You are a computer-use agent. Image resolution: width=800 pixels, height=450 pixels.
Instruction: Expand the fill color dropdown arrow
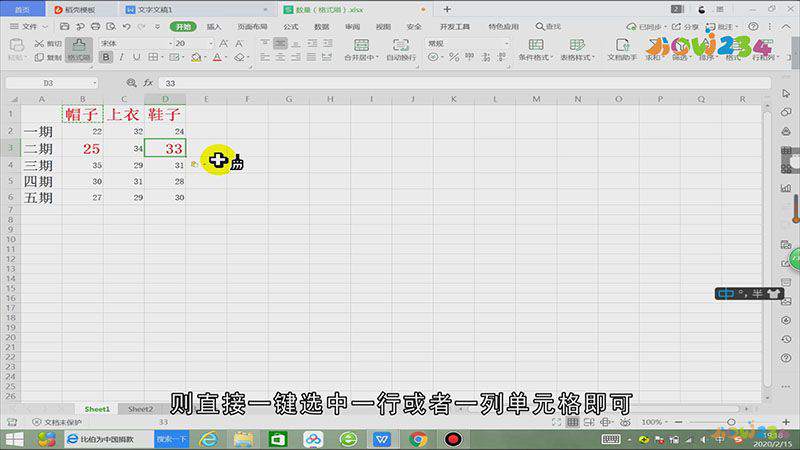click(205, 58)
